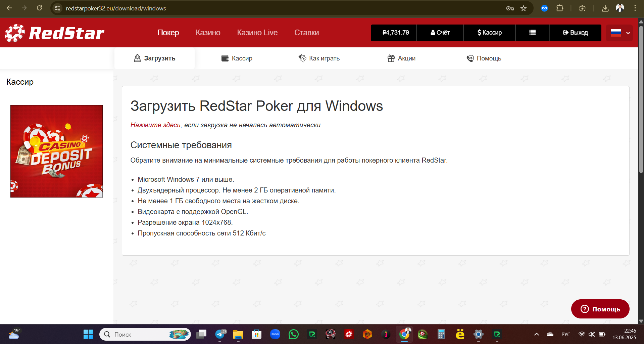Image resolution: width=644 pixels, height=344 pixels.
Task: Reload the current page
Action: (x=40, y=8)
